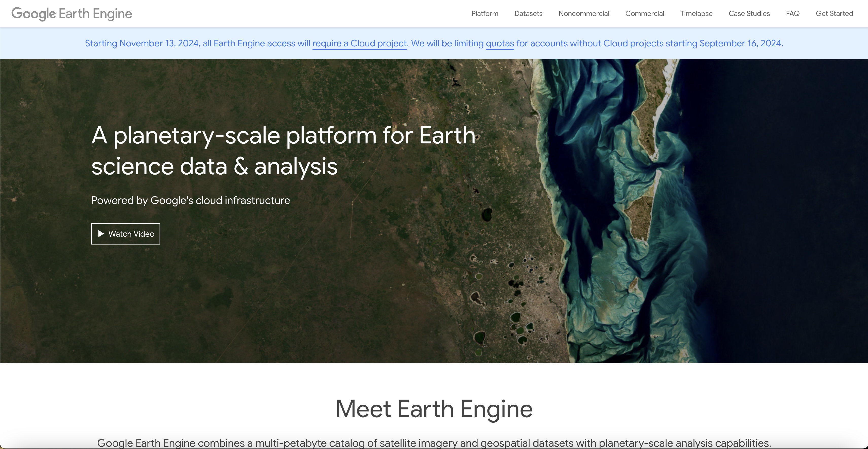Visit the Timelapse page
This screenshot has height=449, width=868.
[x=696, y=13]
